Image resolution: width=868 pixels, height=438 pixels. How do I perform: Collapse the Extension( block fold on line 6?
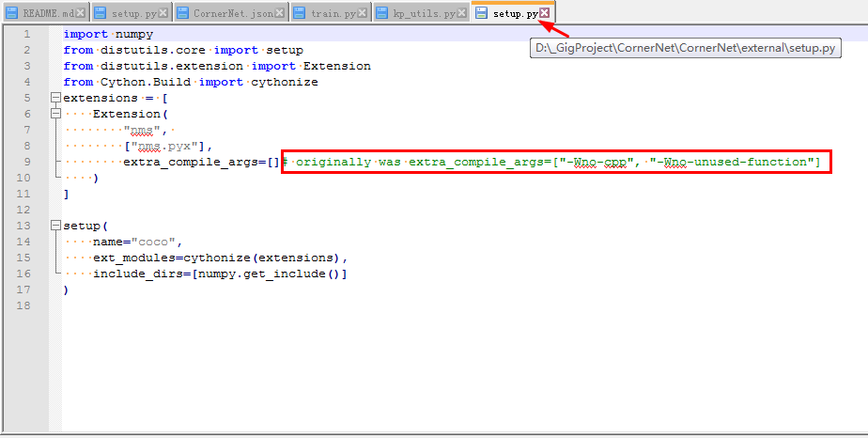tap(55, 114)
